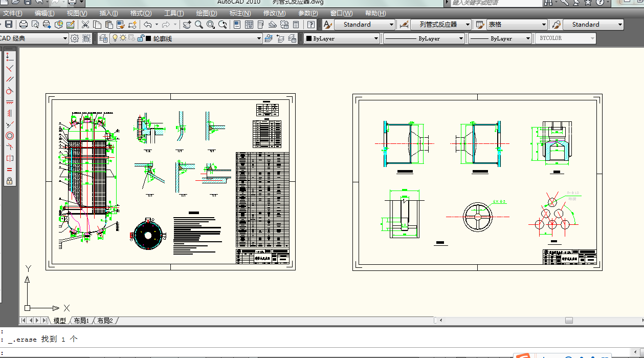Viewport: 644px width, 358px height.
Task: Open the linetype ByLayer dropdown
Action: (424, 38)
